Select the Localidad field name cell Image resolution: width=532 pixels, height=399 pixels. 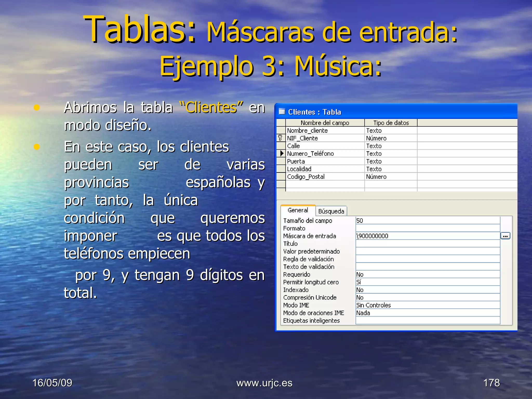[325, 169]
